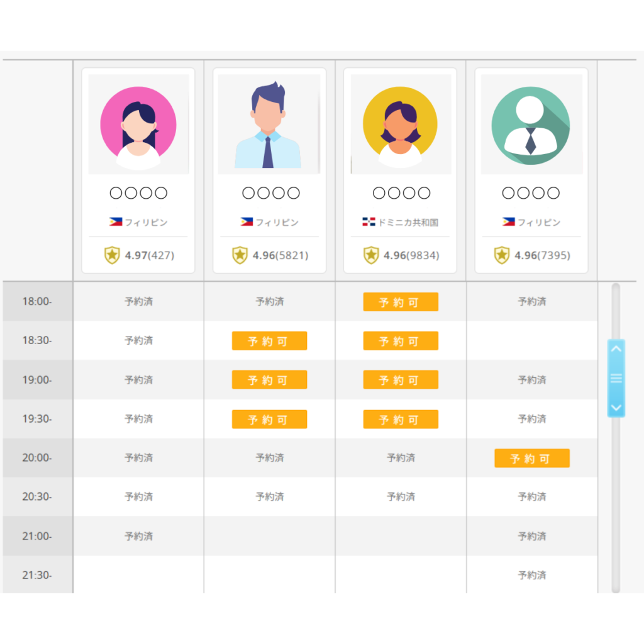
Task: Reserve 19:30 slot with the second tutor
Action: (x=269, y=419)
